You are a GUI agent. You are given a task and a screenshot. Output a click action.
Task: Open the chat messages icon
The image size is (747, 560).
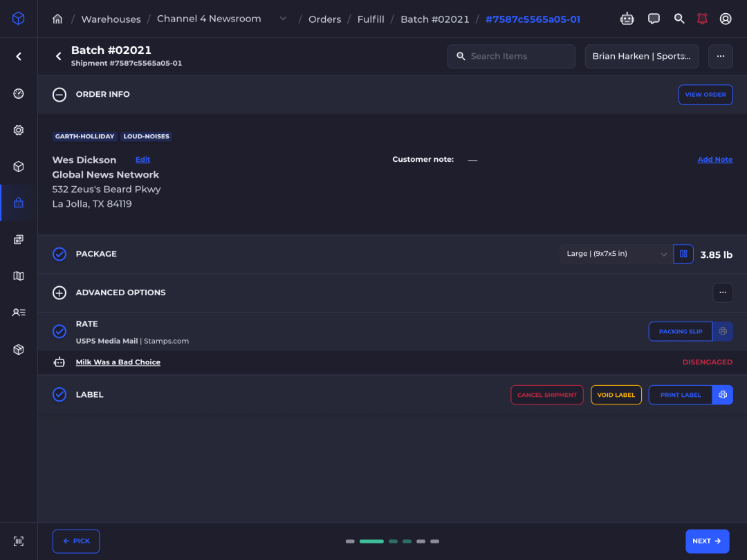coord(654,19)
